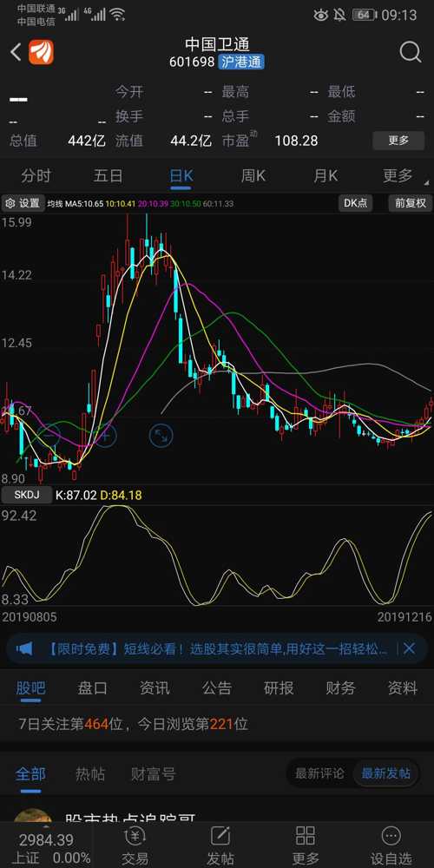Tap the megaphone announcement icon
Viewport: 434px width, 868px height.
tap(24, 648)
